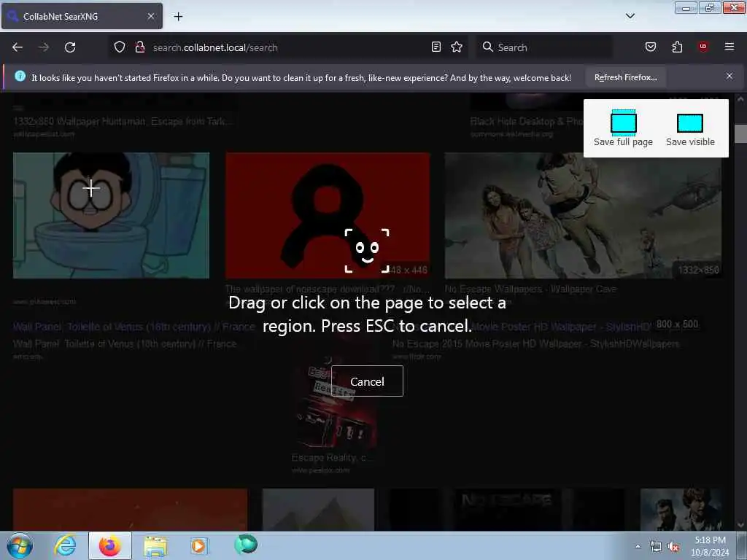The image size is (747, 560).
Task: Open the tracking protection shield icon
Action: tap(120, 47)
